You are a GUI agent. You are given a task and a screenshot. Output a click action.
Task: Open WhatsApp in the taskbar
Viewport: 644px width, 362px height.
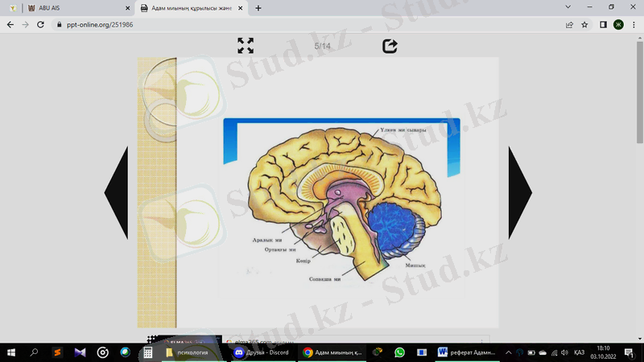pos(400,352)
